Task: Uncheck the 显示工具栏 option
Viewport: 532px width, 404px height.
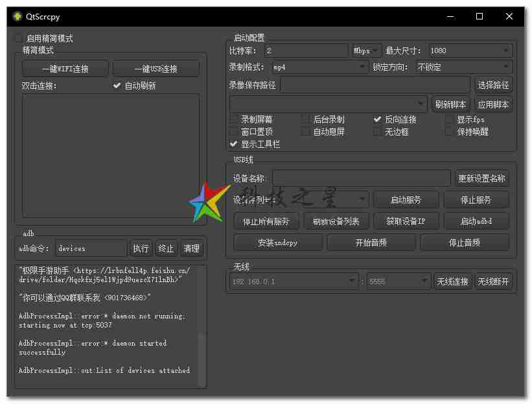Action: (234, 144)
